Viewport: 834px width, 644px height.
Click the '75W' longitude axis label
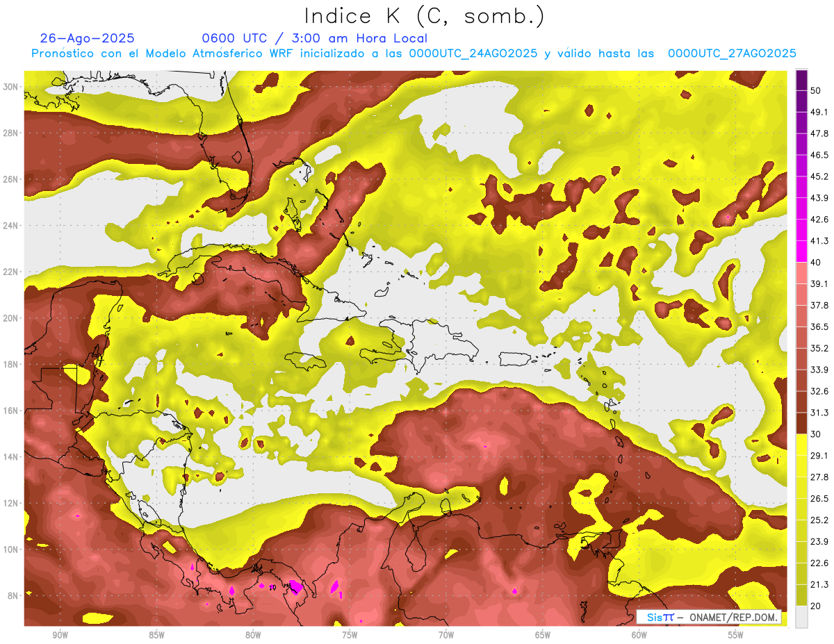point(350,636)
